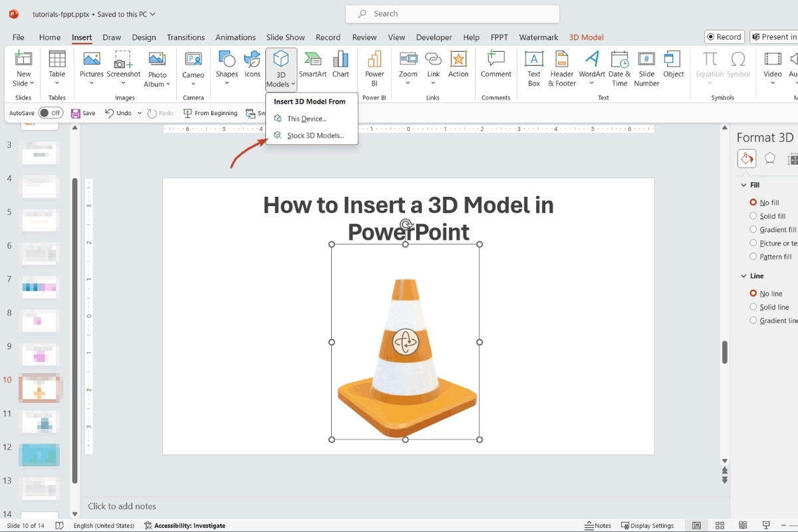This screenshot has height=532, width=798.
Task: Collapse the Fill section in Format 3D
Action: 743,184
